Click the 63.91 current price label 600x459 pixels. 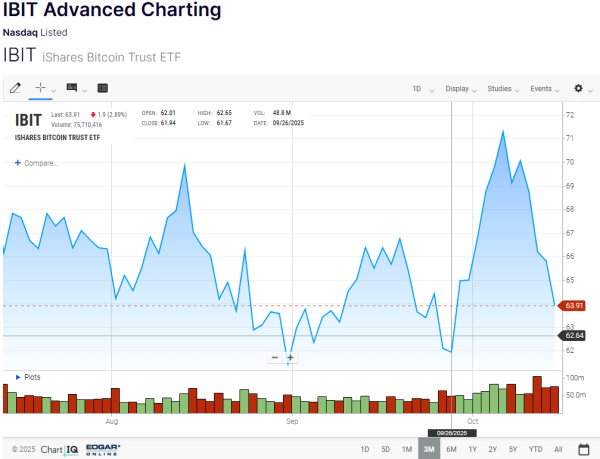click(x=574, y=305)
